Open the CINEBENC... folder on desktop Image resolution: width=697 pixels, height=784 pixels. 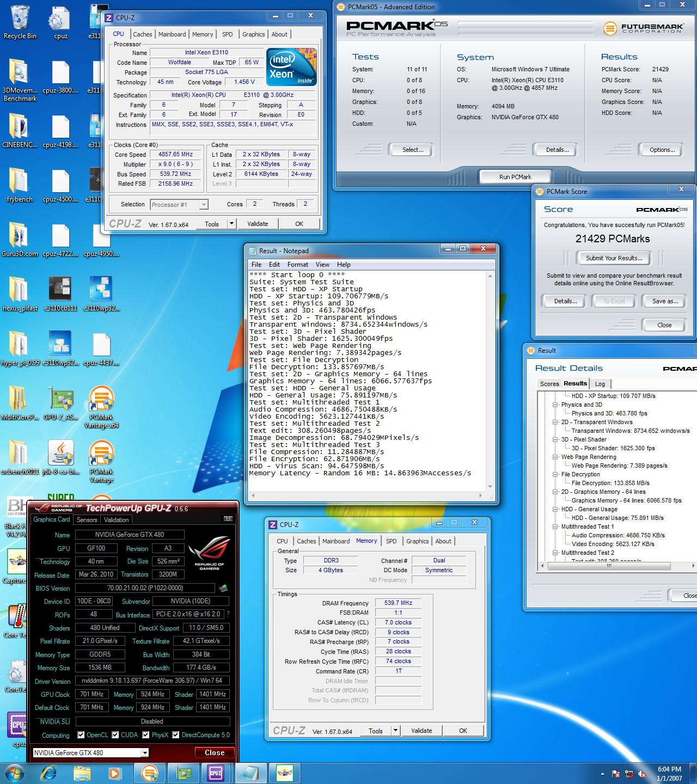pyautogui.click(x=20, y=131)
